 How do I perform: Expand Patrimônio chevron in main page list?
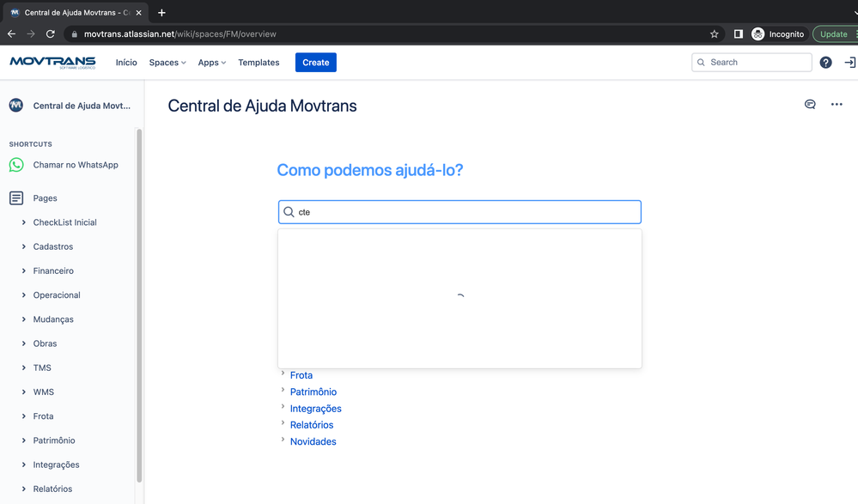point(283,390)
